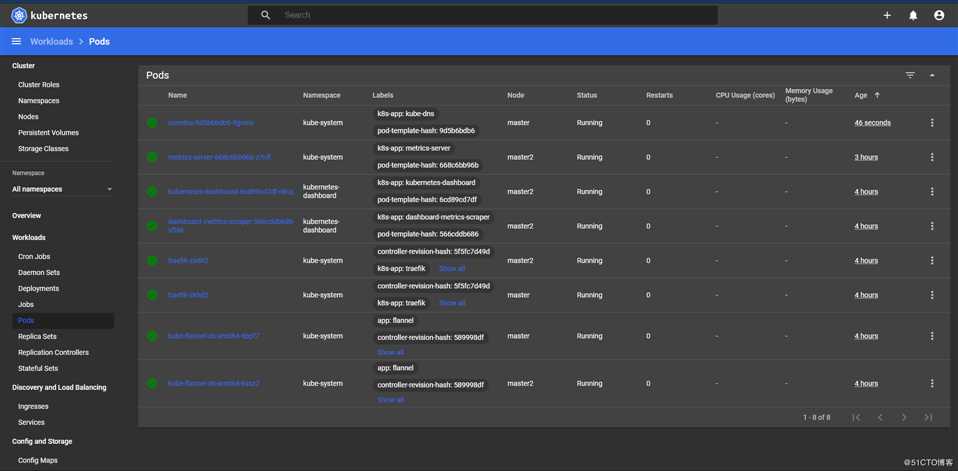
Task: Open actions menu for the kubernetes-dashboard pod
Action: point(932,192)
